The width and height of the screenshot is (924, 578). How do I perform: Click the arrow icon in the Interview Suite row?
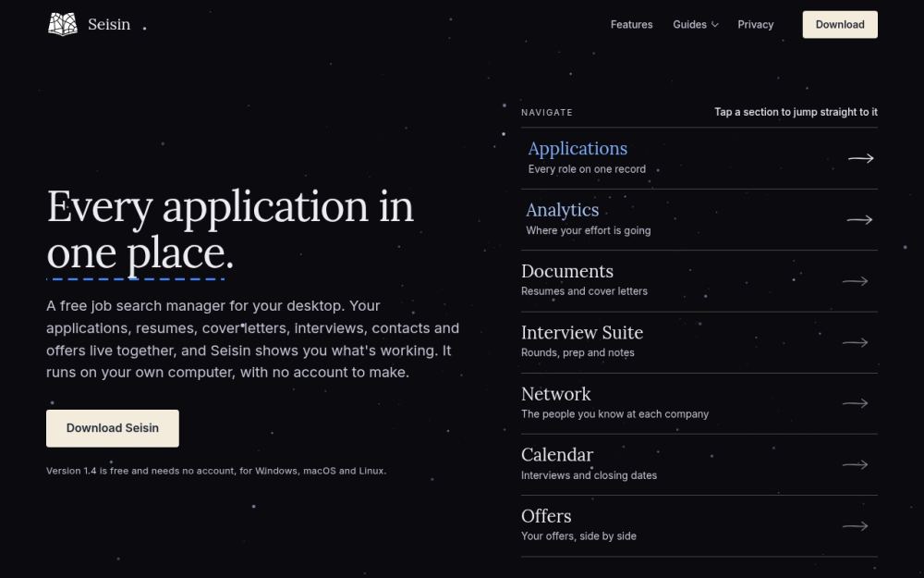(x=855, y=343)
